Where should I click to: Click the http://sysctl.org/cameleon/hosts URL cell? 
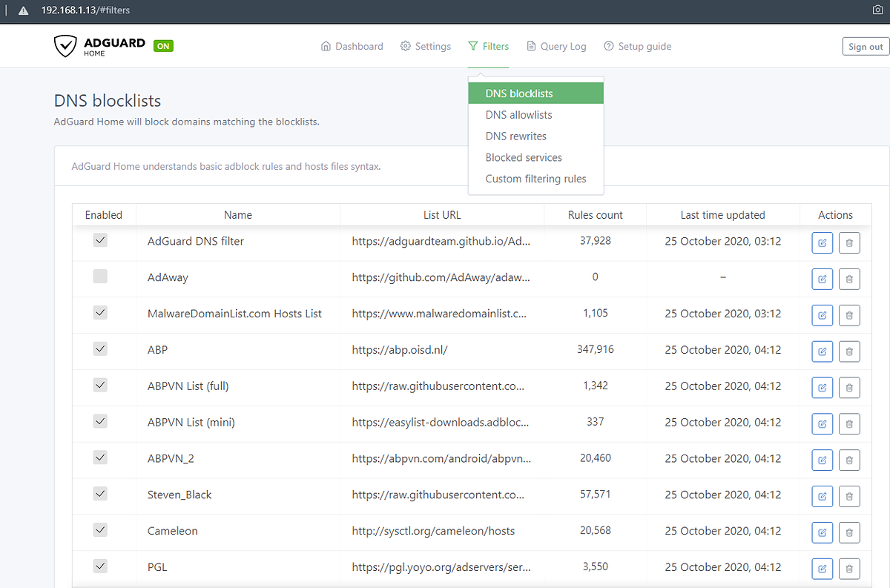click(x=433, y=531)
